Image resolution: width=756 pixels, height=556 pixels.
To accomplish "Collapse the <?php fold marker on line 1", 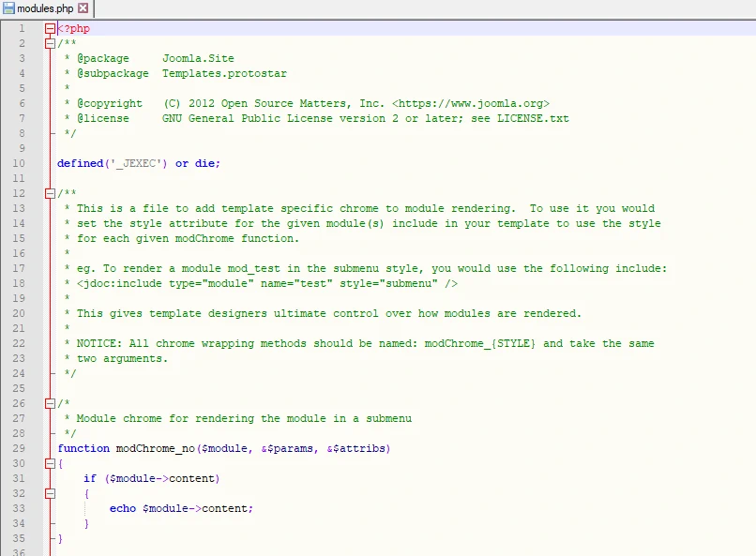I will coord(50,28).
